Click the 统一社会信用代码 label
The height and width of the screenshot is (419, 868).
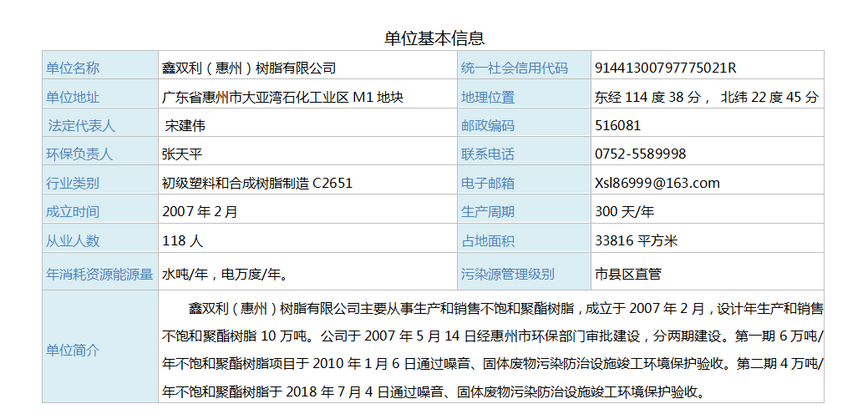point(514,68)
